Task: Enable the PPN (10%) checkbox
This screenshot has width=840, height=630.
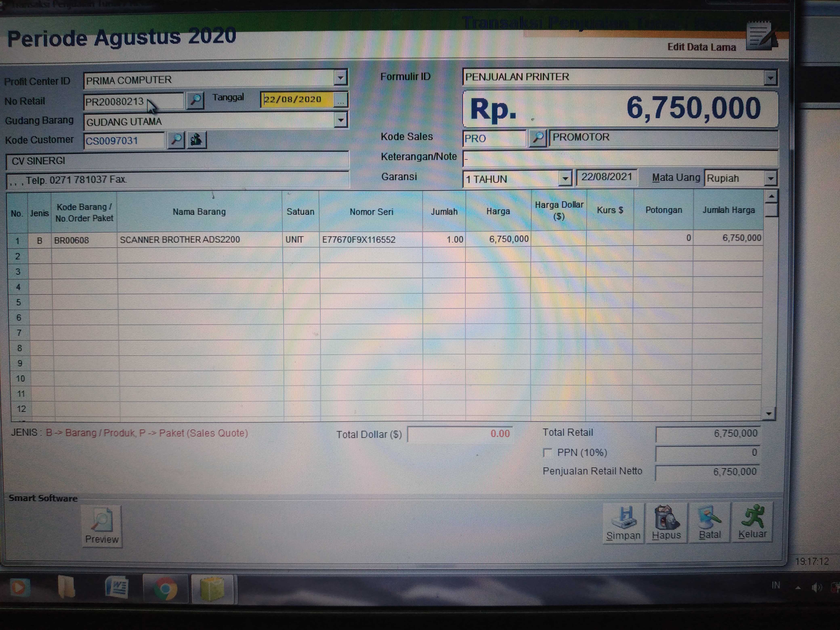Action: (547, 453)
